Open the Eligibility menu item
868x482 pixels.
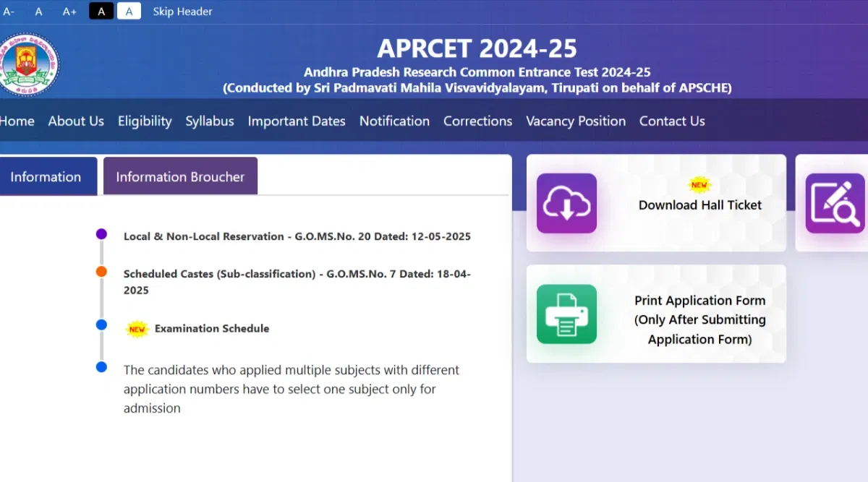pyautogui.click(x=145, y=121)
